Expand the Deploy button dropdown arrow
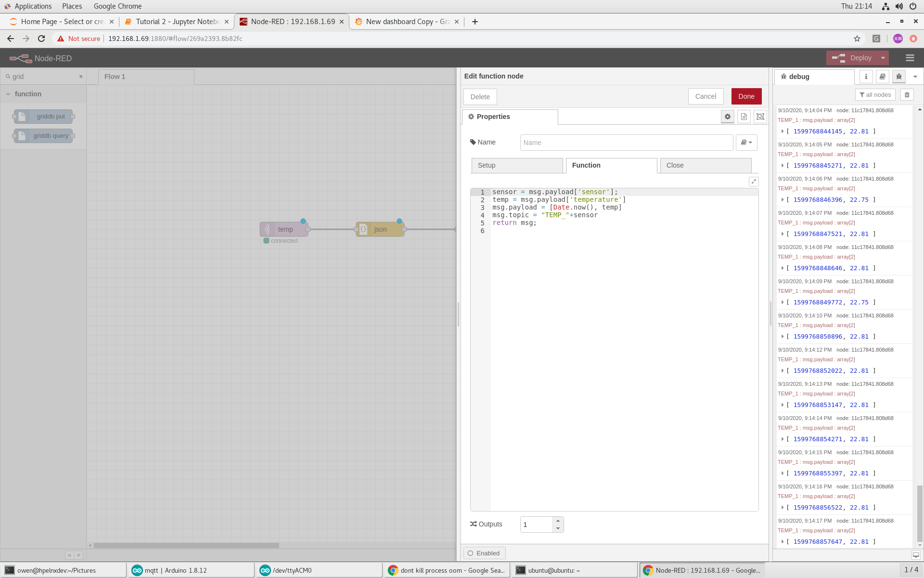The image size is (924, 578). pyautogui.click(x=883, y=58)
